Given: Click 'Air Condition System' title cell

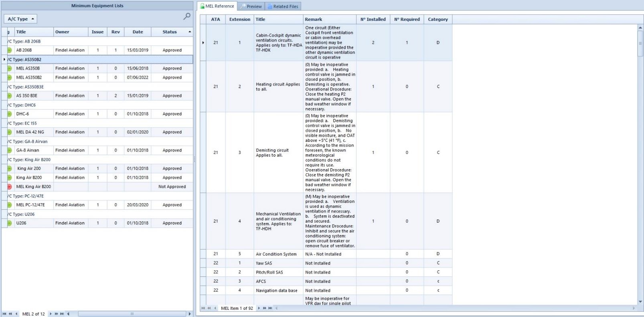Looking at the screenshot, I should pos(279,254).
